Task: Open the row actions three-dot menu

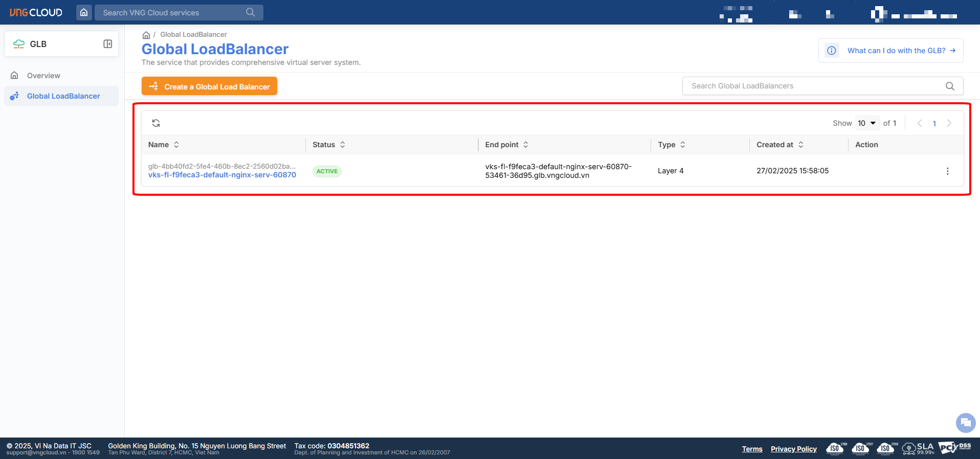Action: [947, 171]
